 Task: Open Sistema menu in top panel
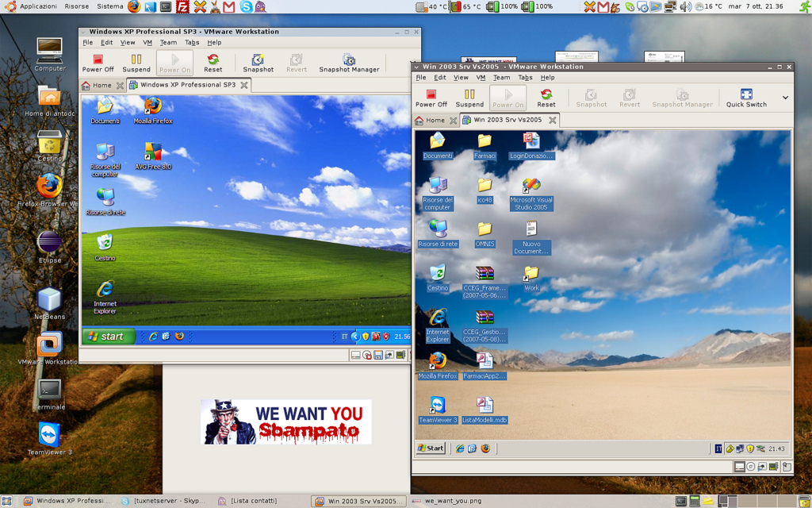pyautogui.click(x=109, y=6)
